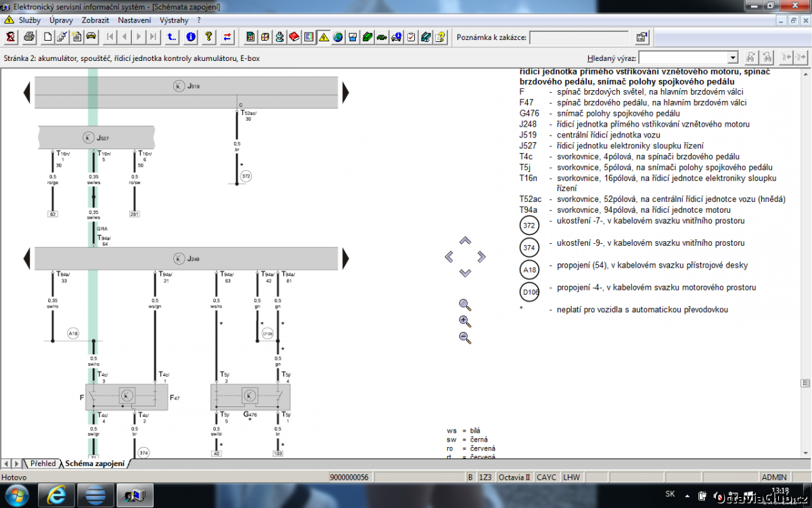Image resolution: width=812 pixels, height=508 pixels.
Task: Click the blue info circle toolbar icon
Action: pyautogui.click(x=191, y=37)
